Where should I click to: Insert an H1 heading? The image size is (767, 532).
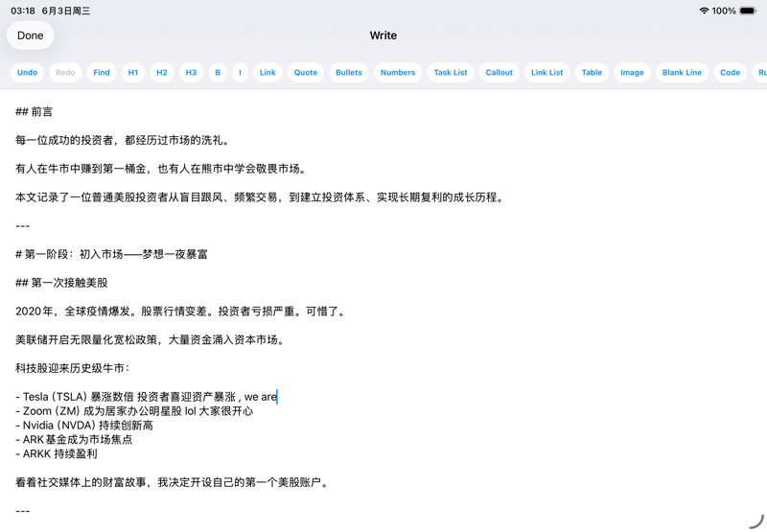point(133,72)
